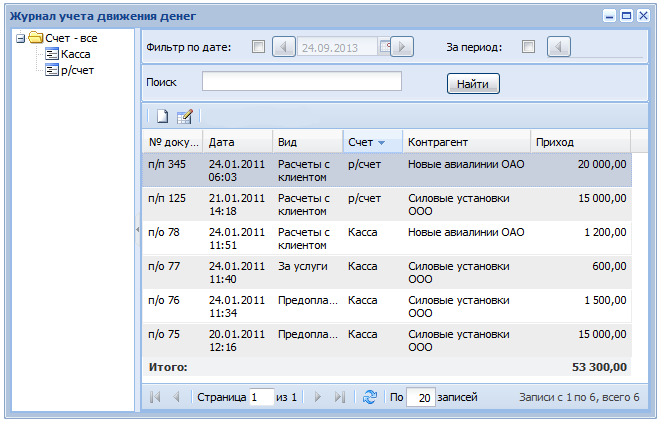Go to last page of records
The image size is (660, 423).
[340, 397]
